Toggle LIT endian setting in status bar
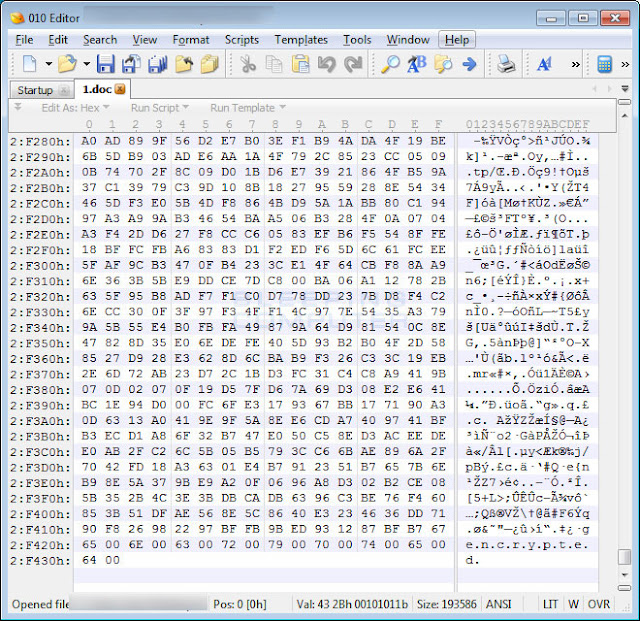The height and width of the screenshot is (621, 640). [550, 604]
